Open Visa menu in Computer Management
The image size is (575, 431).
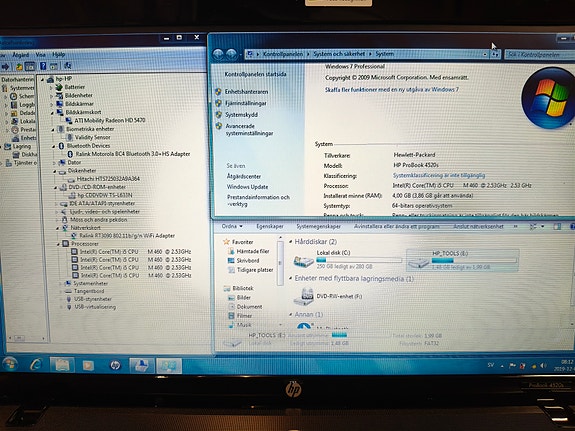(41, 55)
